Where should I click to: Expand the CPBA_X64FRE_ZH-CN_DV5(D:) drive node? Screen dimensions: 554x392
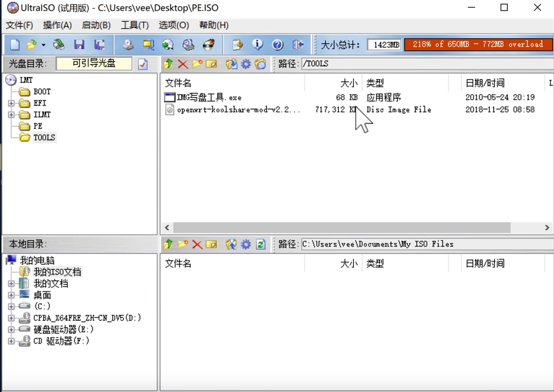12,318
